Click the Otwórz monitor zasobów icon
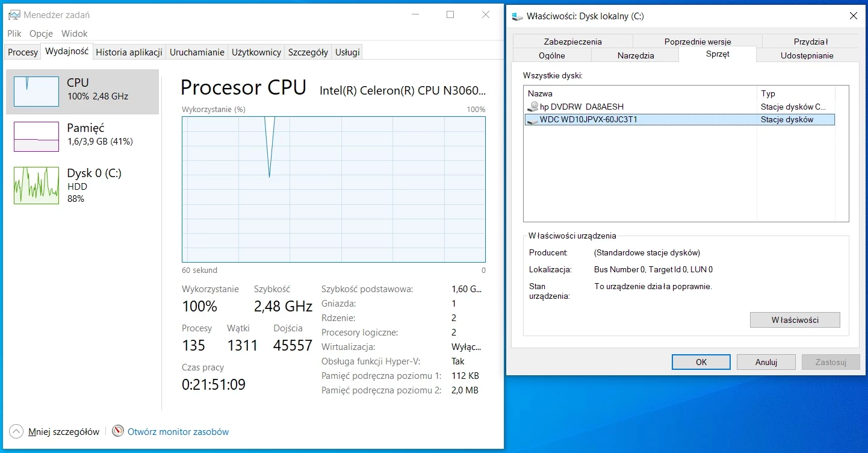868x453 pixels. (118, 431)
